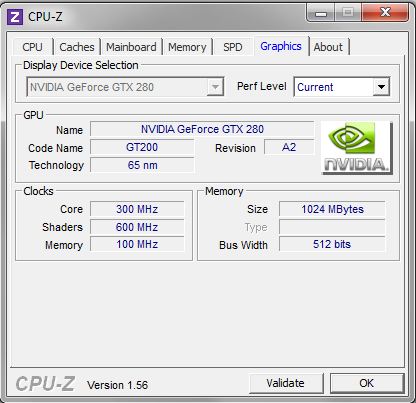Expand the Display Device Selection dropdown
This screenshot has width=416, height=403.
click(x=215, y=87)
